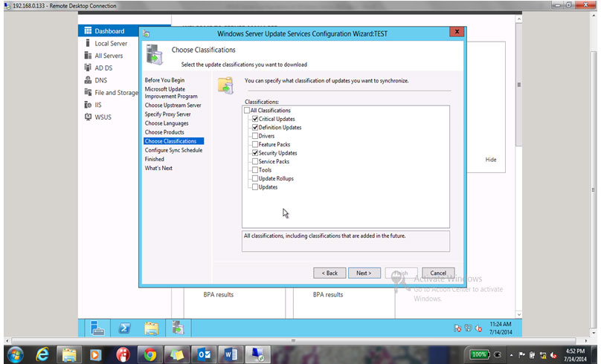Go to Choose Upstream Server step
This screenshot has width=601, height=364.
173,105
